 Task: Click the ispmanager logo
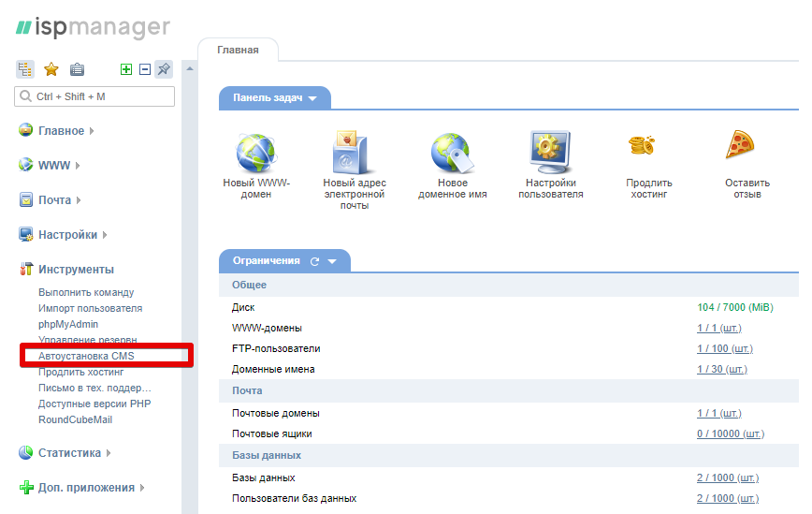pos(93,27)
